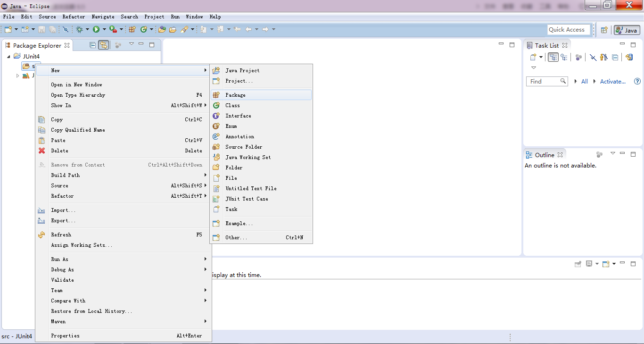Screen dimensions: 644x344
Task: Toggle Categorized view in Task List
Action: (553, 57)
